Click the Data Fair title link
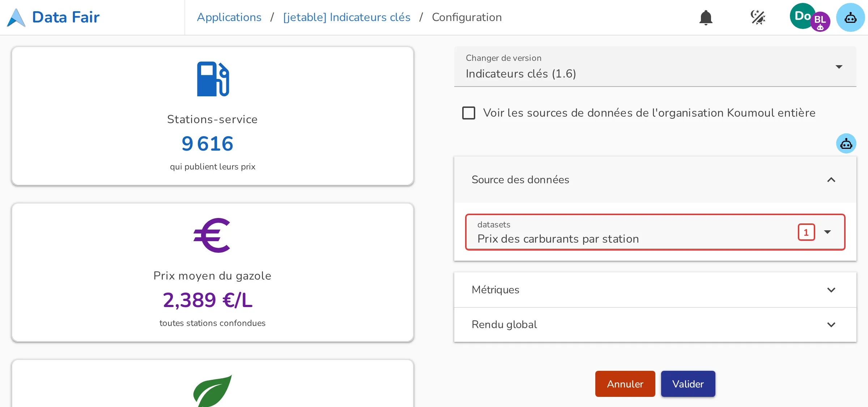The image size is (868, 407). click(x=65, y=17)
